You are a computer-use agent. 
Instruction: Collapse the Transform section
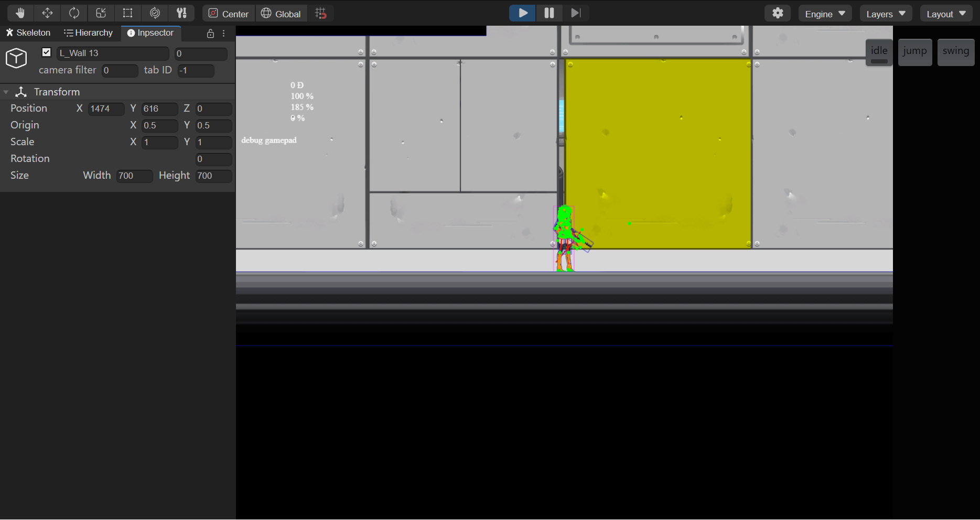pyautogui.click(x=6, y=92)
